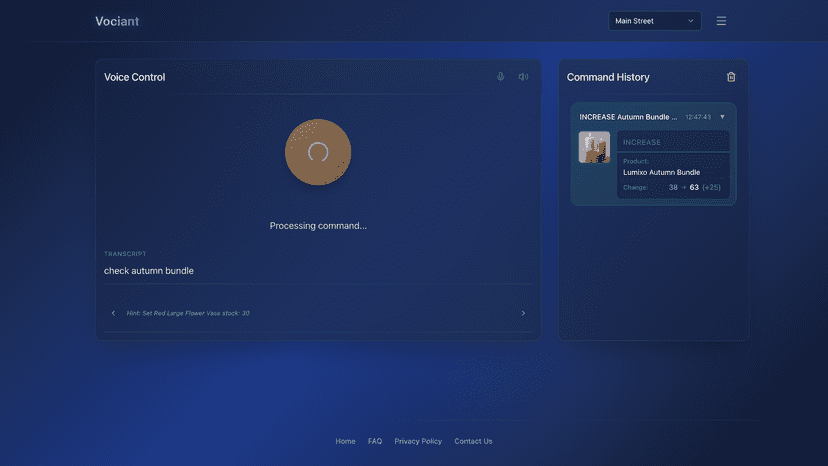Collapse the INCREASE Autumn Bundle history entry
This screenshot has height=466, width=828.
pos(722,117)
